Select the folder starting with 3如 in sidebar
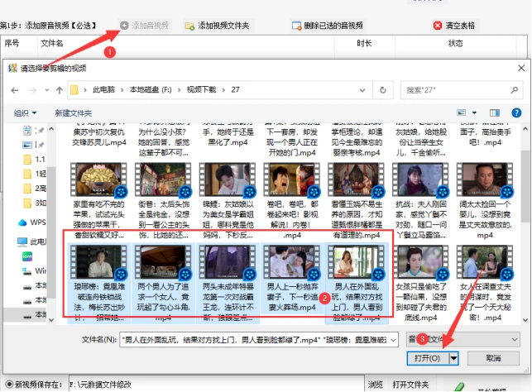 point(34,203)
